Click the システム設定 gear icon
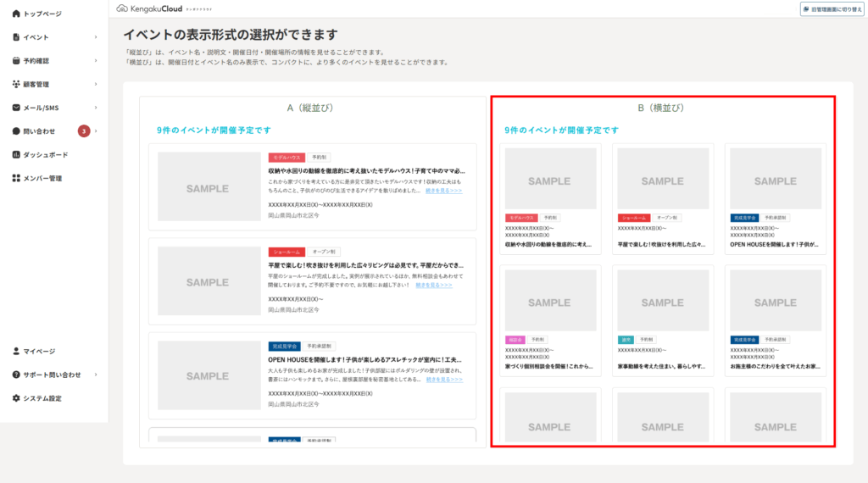868x483 pixels. click(x=16, y=398)
